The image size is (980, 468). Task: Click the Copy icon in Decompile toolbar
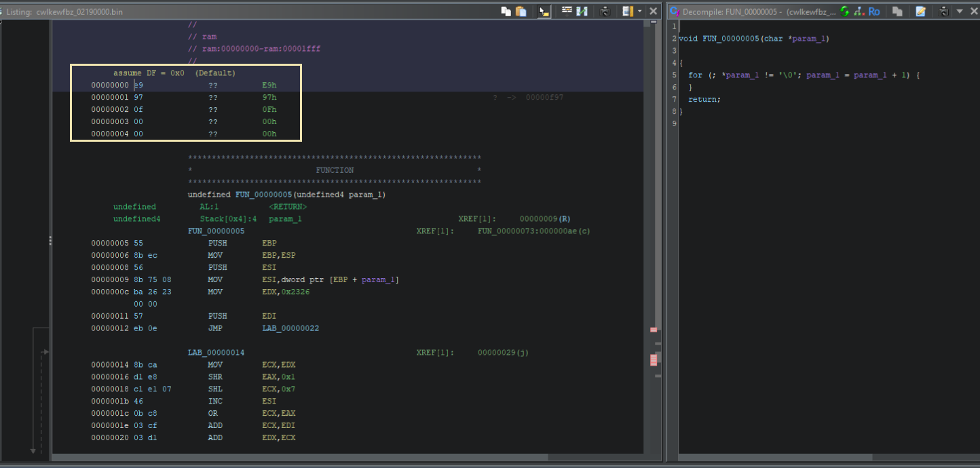[x=897, y=12]
